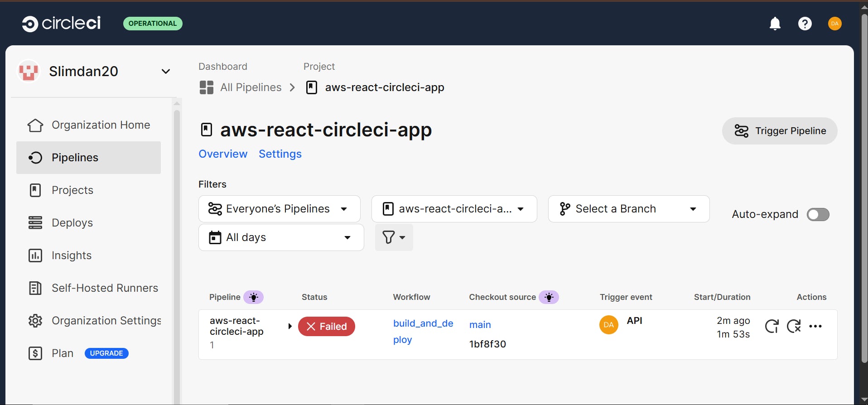Click the Deploys stack icon
The width and height of the screenshot is (868, 405).
click(35, 223)
